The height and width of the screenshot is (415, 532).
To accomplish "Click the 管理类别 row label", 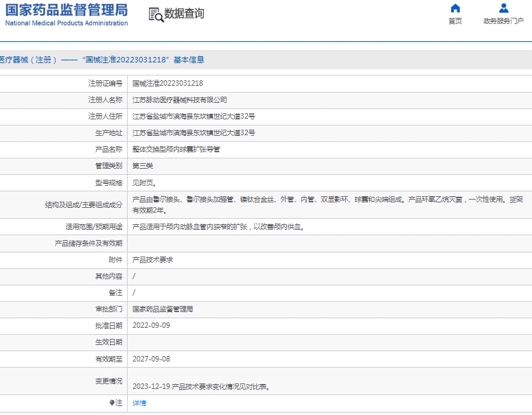I will pos(108,166).
